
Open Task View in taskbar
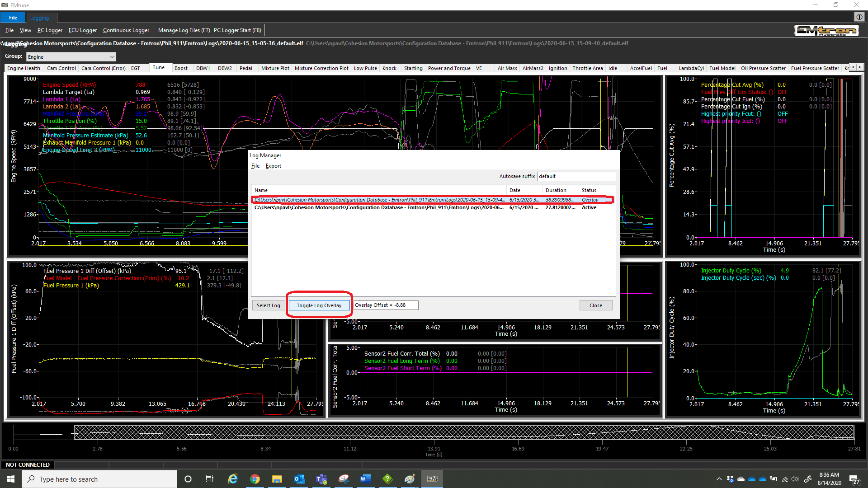coord(210,479)
